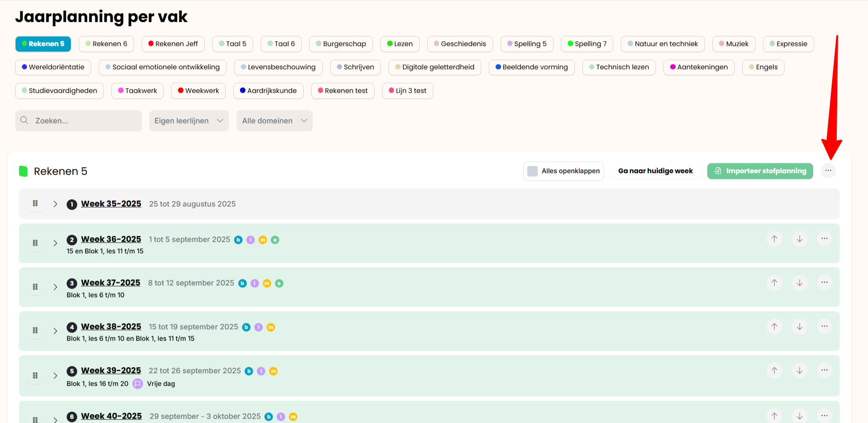Grab the drag handle of Week 37-2025
This screenshot has width=868, height=423.
pos(35,287)
